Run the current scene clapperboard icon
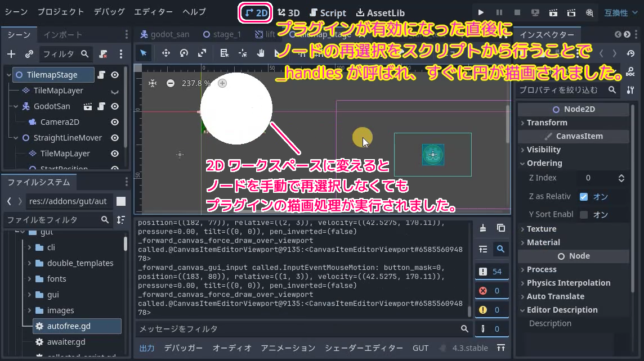The height and width of the screenshot is (361, 644). [x=553, y=13]
